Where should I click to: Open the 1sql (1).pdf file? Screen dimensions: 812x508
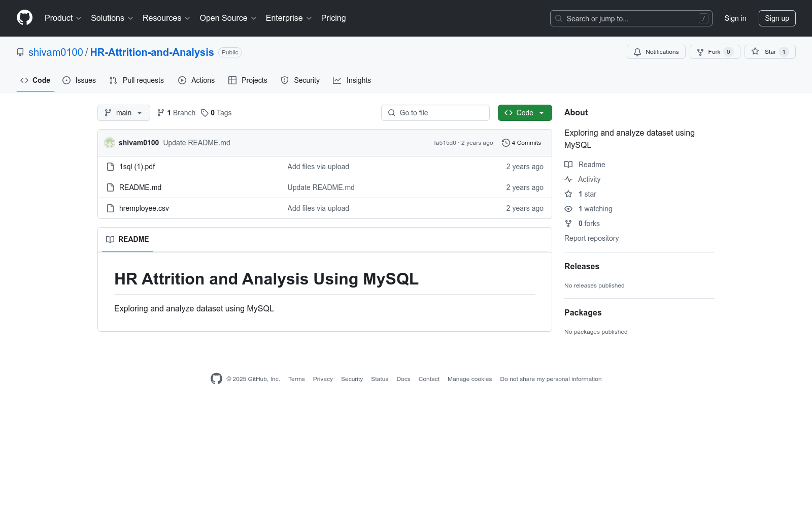(137, 167)
